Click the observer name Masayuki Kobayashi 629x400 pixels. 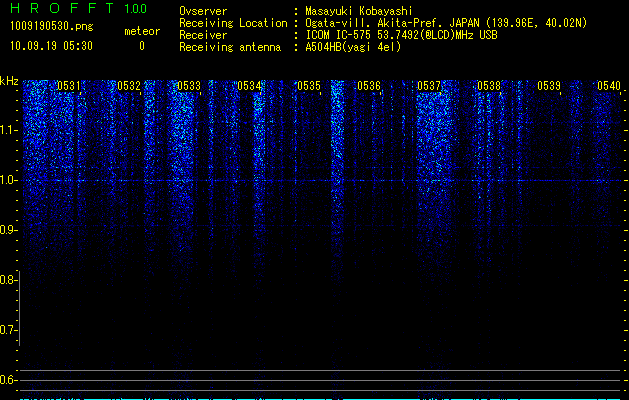coord(359,11)
